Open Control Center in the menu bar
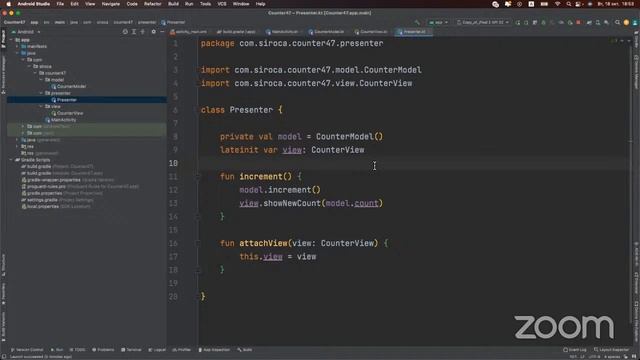This screenshot has width=640, height=360. pyautogui.click(x=578, y=4)
